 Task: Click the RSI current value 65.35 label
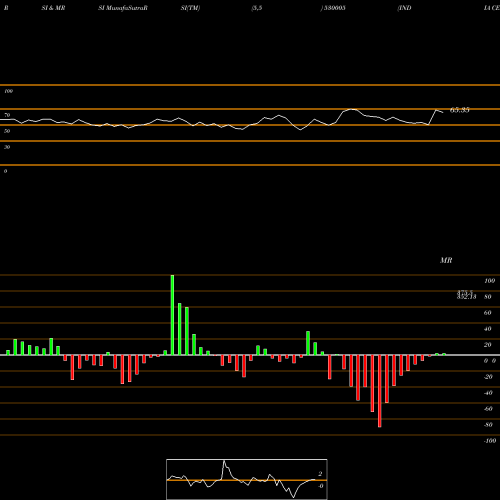pos(460,110)
